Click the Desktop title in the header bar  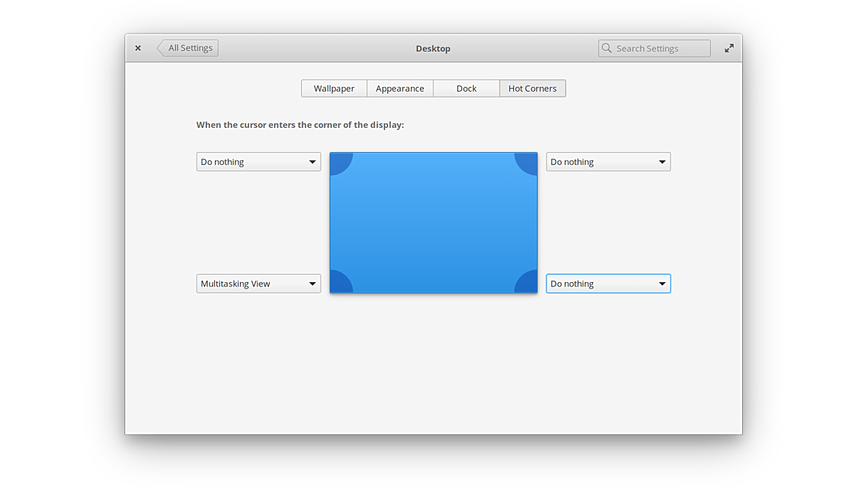433,48
